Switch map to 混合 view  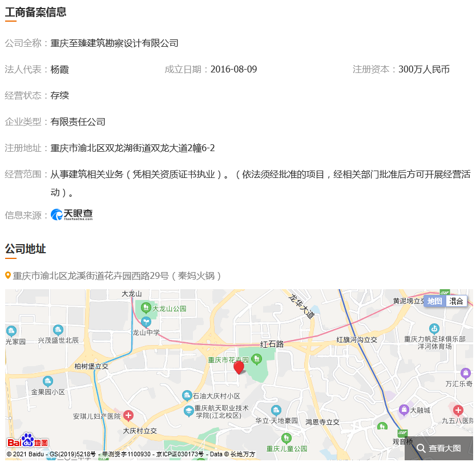point(456,301)
